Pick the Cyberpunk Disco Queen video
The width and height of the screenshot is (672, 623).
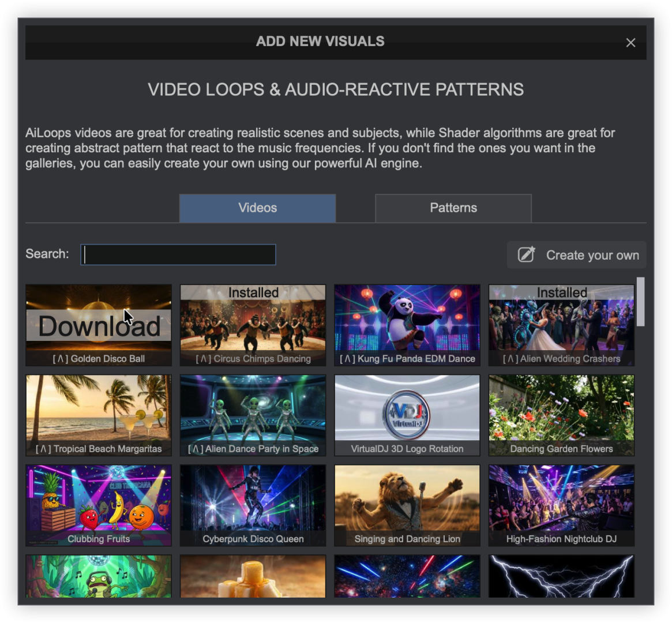click(253, 505)
